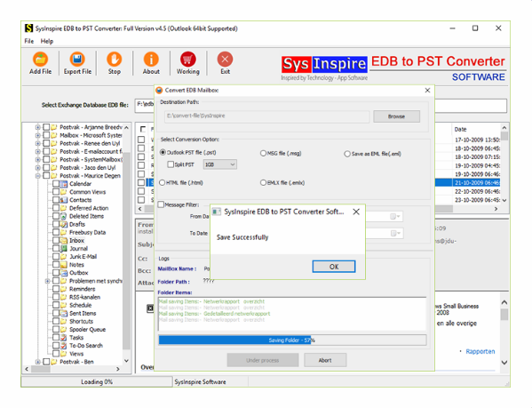The width and height of the screenshot is (532, 408).
Task: Collapse Postvak - Maurice Degen node
Action: tap(38, 176)
